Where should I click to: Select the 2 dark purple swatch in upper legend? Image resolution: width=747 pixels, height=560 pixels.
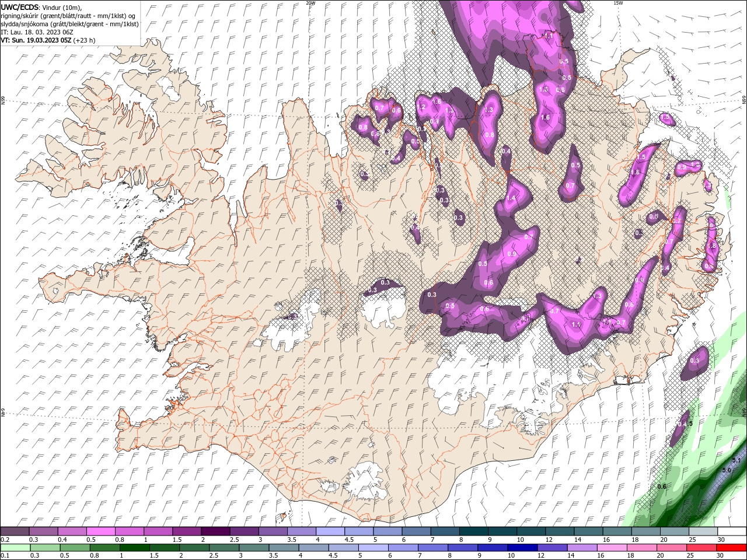(x=215, y=531)
